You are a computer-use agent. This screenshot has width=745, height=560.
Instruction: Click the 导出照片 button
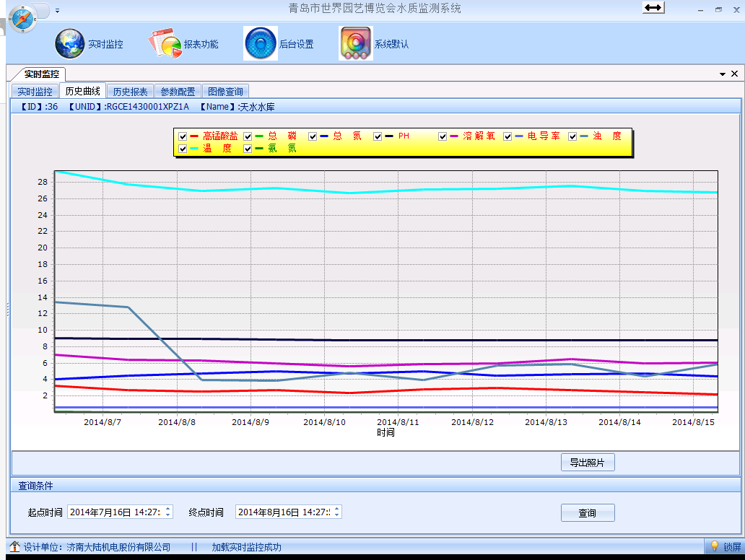click(x=588, y=463)
